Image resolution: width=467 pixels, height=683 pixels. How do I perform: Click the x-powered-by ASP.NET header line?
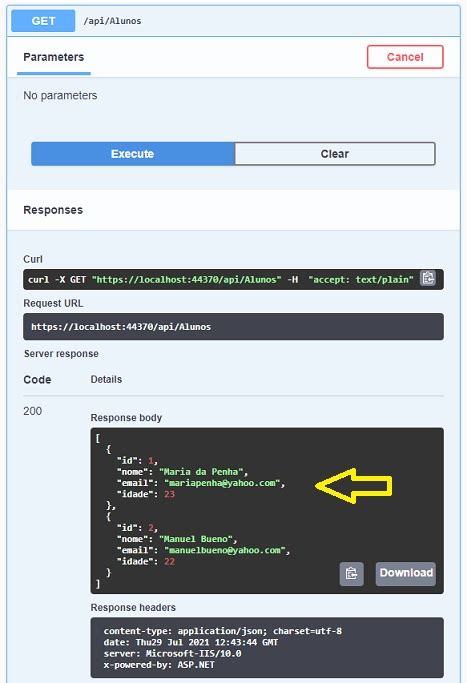pos(159,665)
